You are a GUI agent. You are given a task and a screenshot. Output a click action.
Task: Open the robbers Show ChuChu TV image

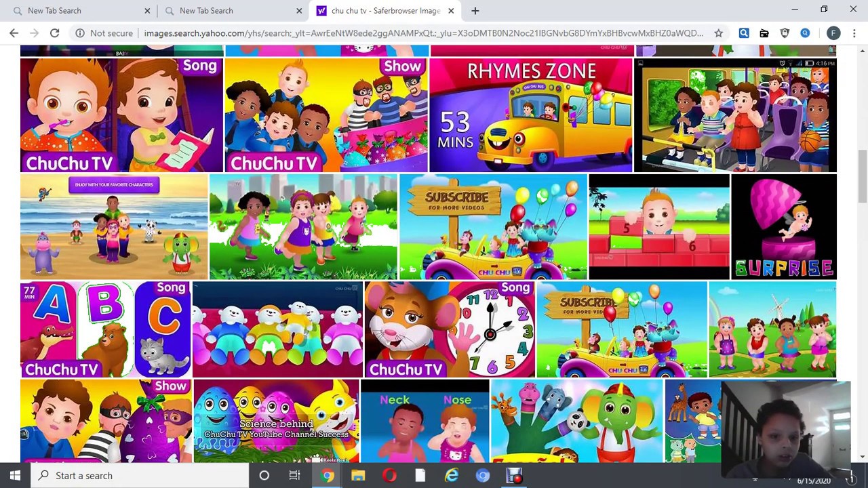(x=326, y=115)
